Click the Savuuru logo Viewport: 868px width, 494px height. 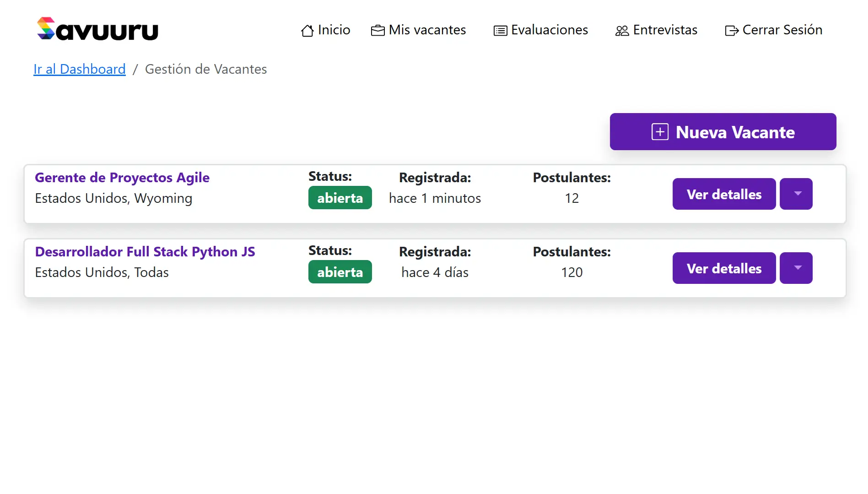[97, 29]
